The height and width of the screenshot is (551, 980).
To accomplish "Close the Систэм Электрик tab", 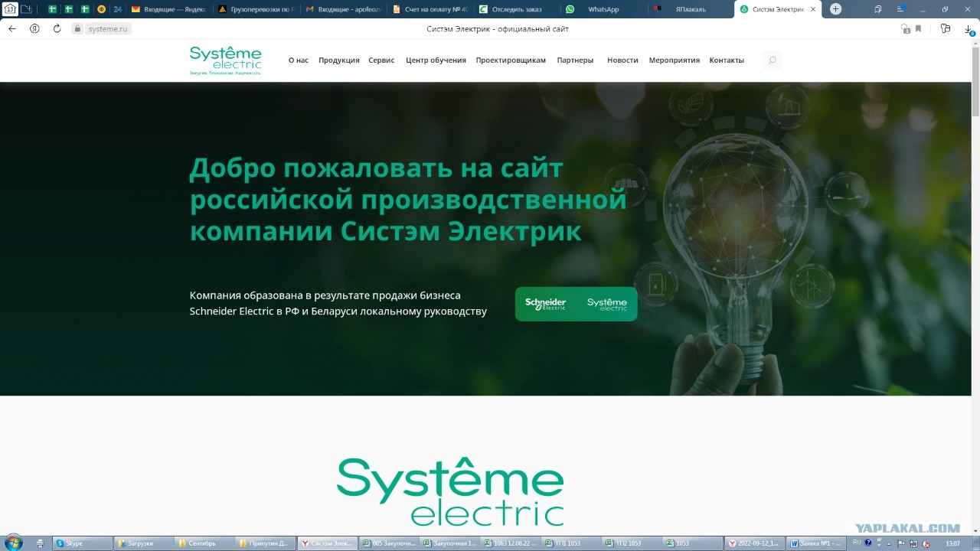I will pos(813,9).
